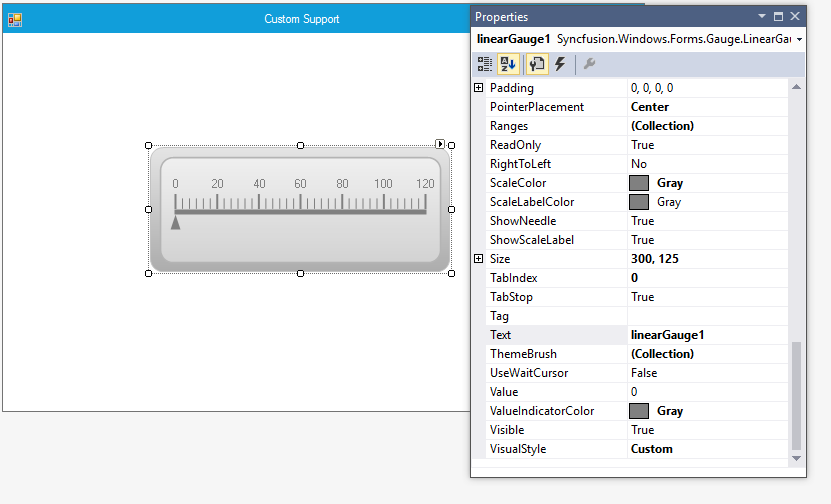The width and height of the screenshot is (831, 504).
Task: Click the ScaleColor gray swatch
Action: (639, 183)
